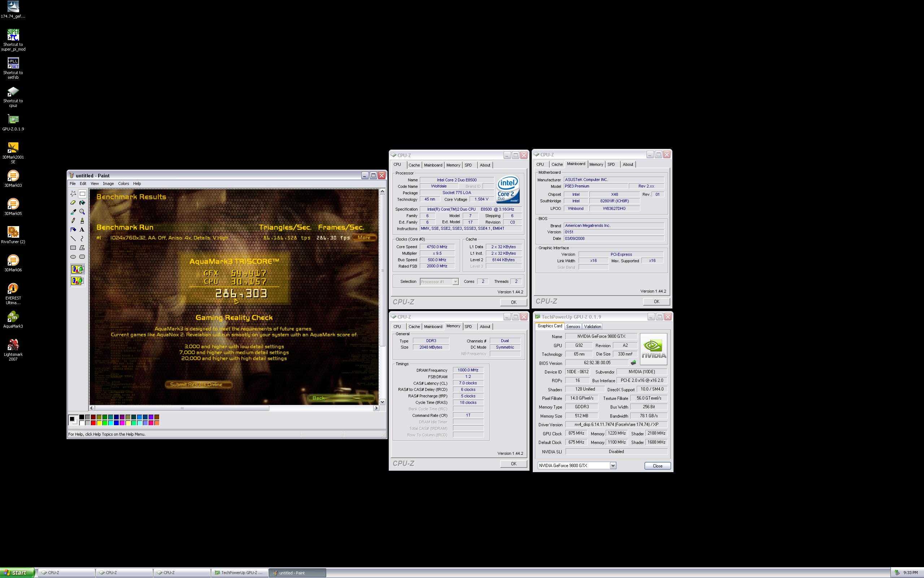The height and width of the screenshot is (578, 924).
Task: Open the AquaMark3 desktop icon
Action: tap(13, 319)
